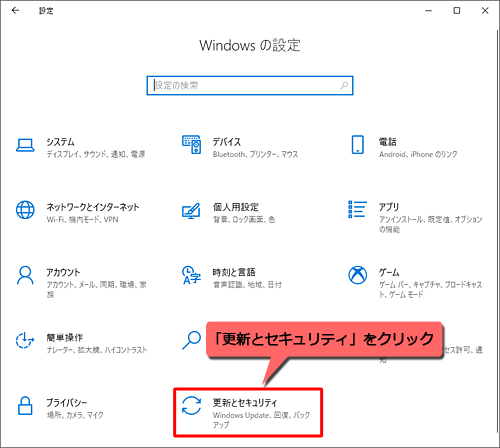Click the Windows の設定 heading
This screenshot has width=500, height=448.
click(250, 46)
